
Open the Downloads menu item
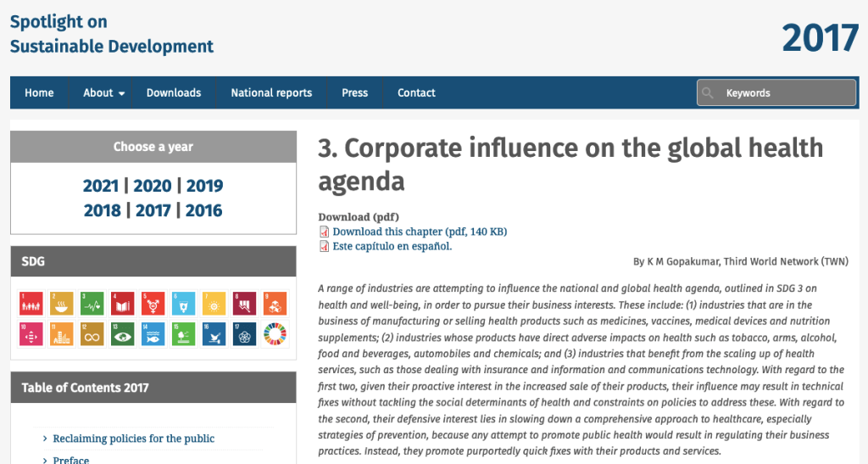point(174,93)
